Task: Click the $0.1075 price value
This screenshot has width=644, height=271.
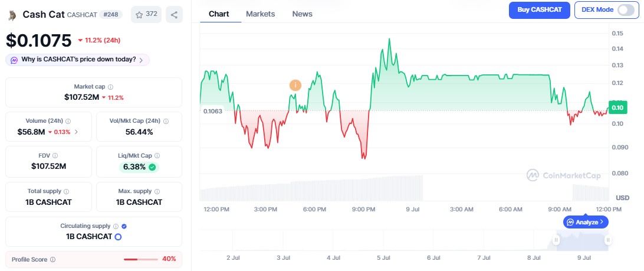Action: [38, 40]
